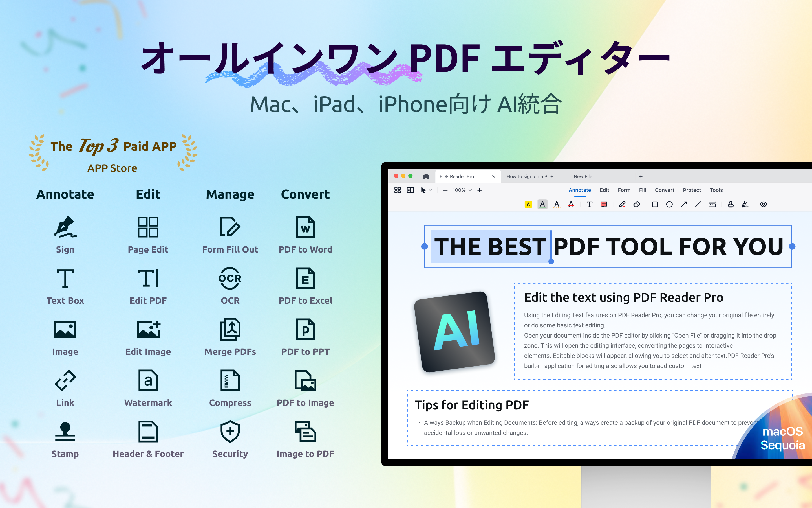
Task: Click the Header & Footer icon
Action: coord(148,432)
